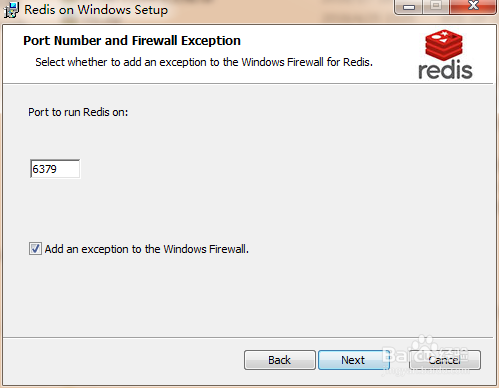Click the Baidu paw watermark

click(423, 343)
